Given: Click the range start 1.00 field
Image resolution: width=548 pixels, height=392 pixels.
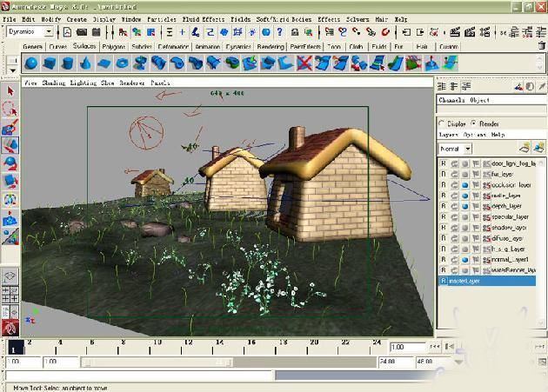Looking at the screenshot, I should 61,362.
